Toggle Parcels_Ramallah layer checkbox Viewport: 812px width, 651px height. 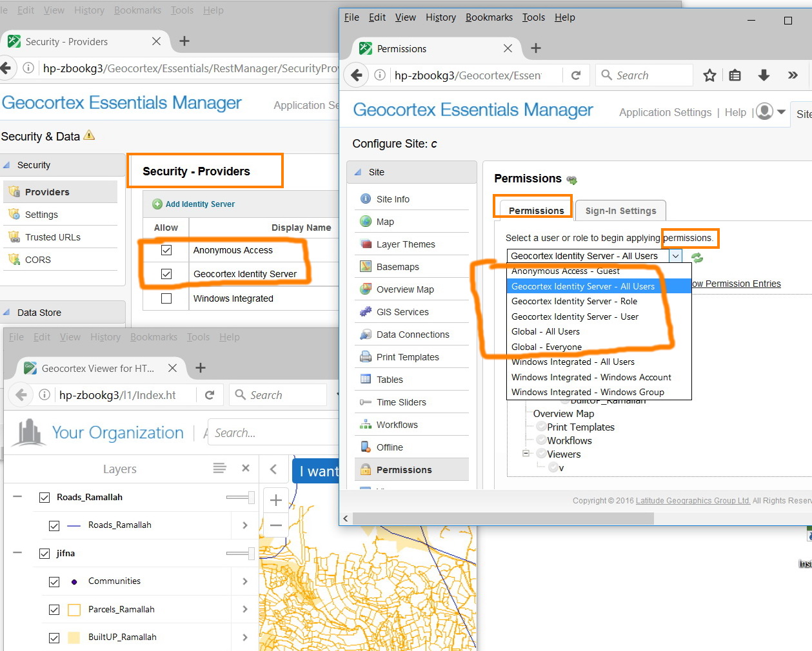point(54,610)
